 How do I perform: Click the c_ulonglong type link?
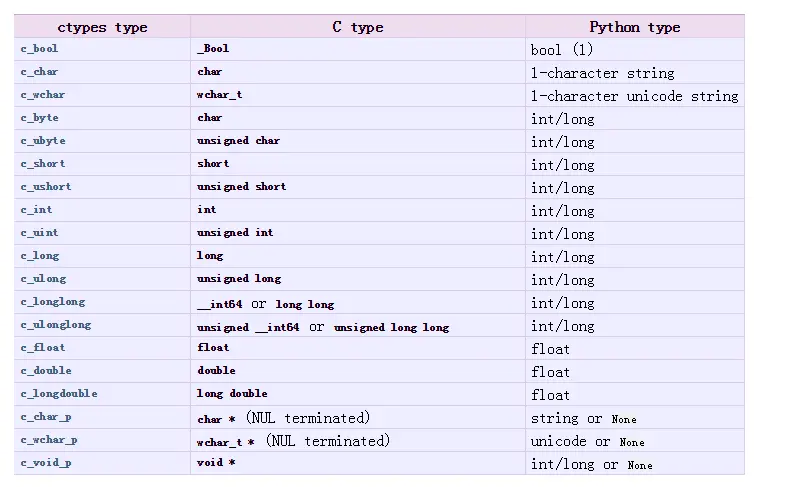[x=55, y=325]
